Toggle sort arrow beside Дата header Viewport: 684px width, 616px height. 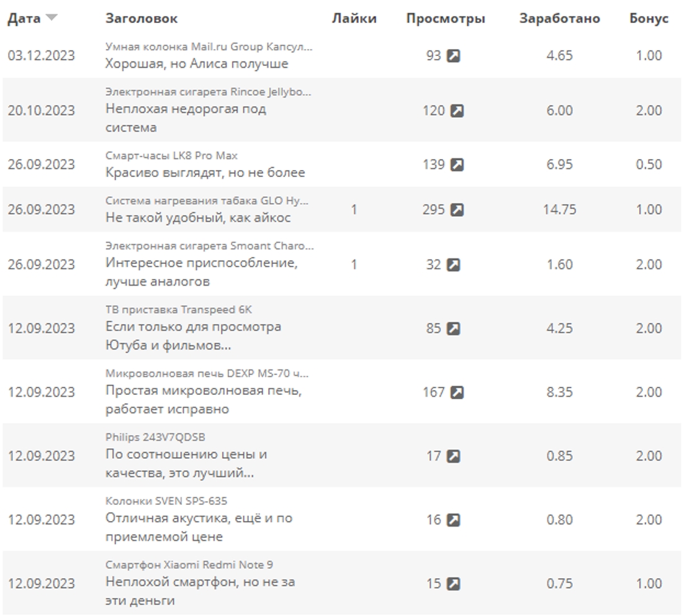(52, 18)
